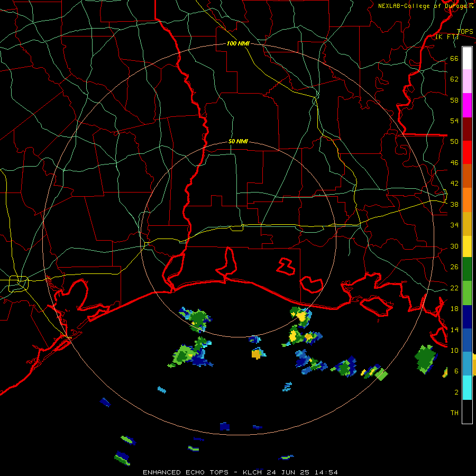Click the bright yellow legend swatch
Viewport: 476px width, 476px height.
click(x=467, y=246)
